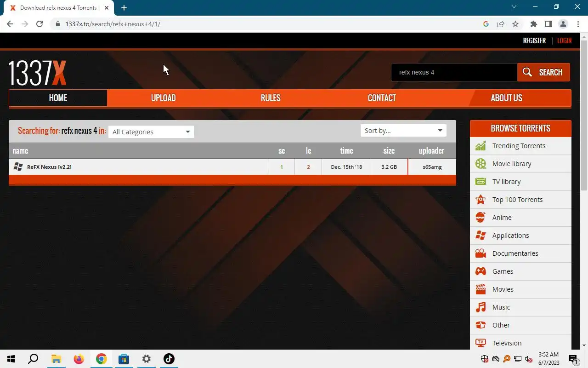Click the application icon beside ReFX Nexus
This screenshot has width=588, height=368.
coord(18,167)
